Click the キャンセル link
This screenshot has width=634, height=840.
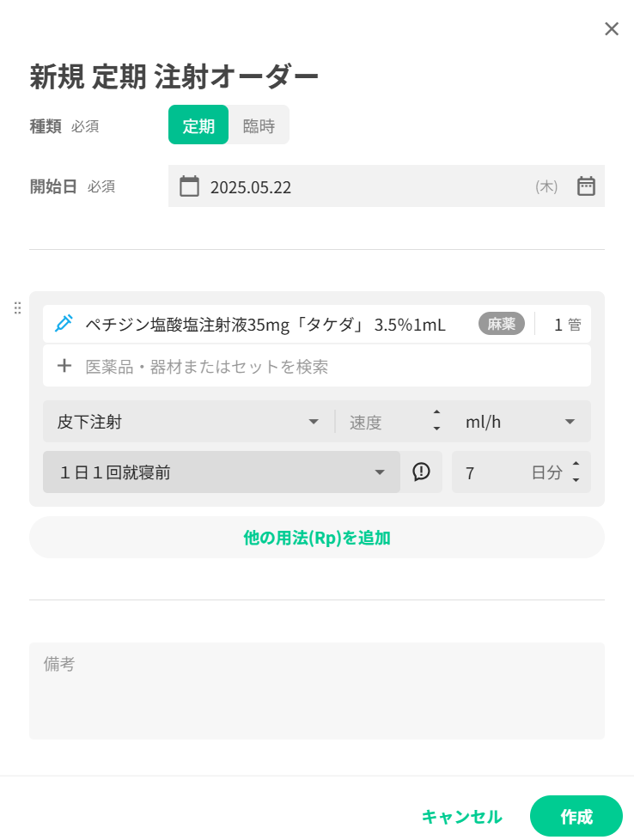(462, 817)
